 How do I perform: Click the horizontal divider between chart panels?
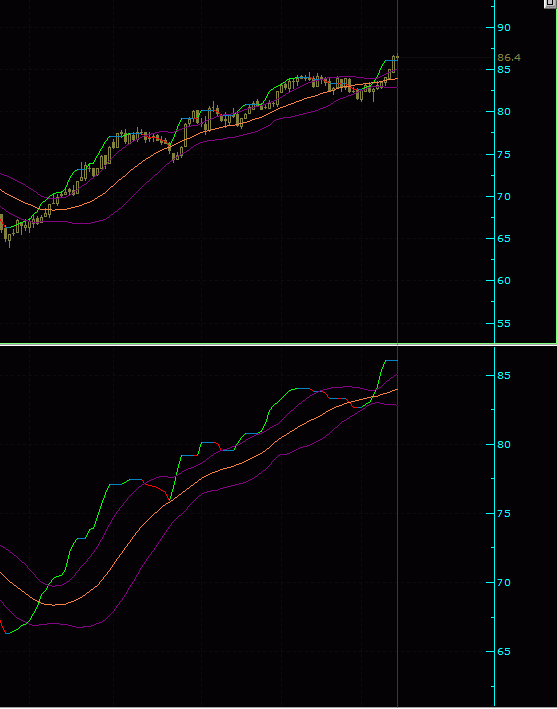pos(278,345)
